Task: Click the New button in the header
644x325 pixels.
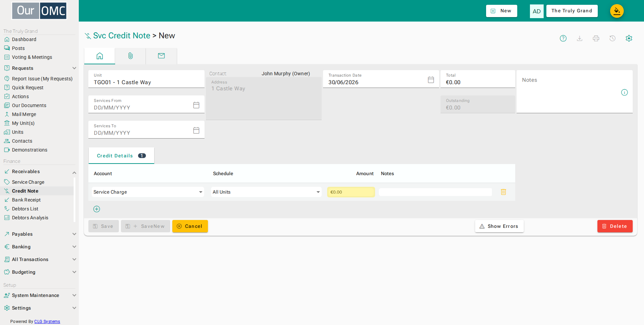Action: (x=501, y=11)
